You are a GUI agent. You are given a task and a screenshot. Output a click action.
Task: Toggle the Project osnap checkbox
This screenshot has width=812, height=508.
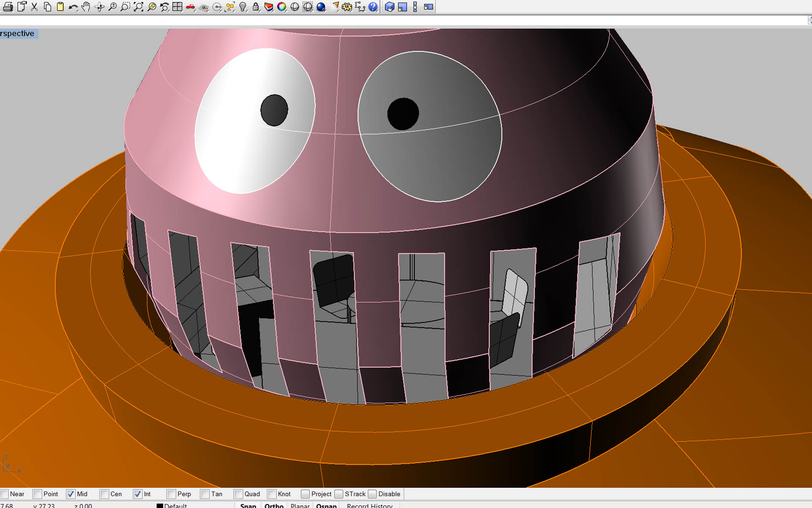(x=305, y=494)
